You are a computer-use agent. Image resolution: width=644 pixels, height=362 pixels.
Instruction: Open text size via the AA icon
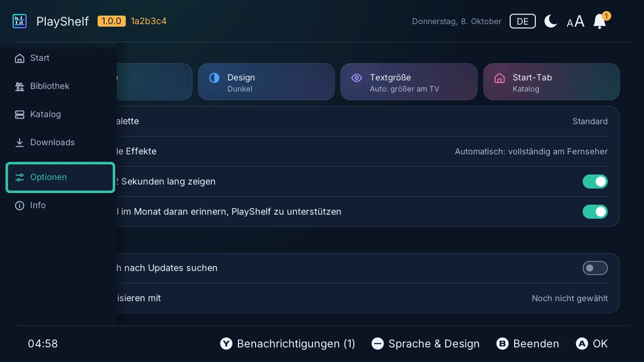(x=576, y=22)
